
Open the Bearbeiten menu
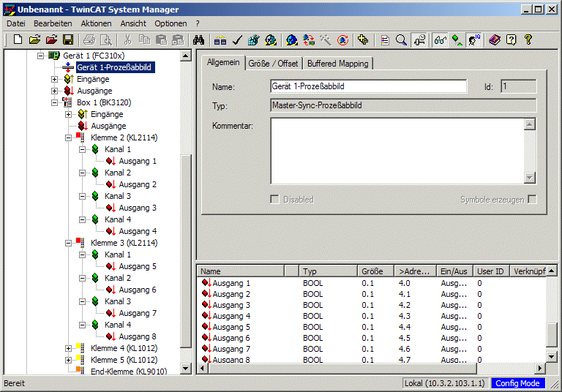pos(53,23)
